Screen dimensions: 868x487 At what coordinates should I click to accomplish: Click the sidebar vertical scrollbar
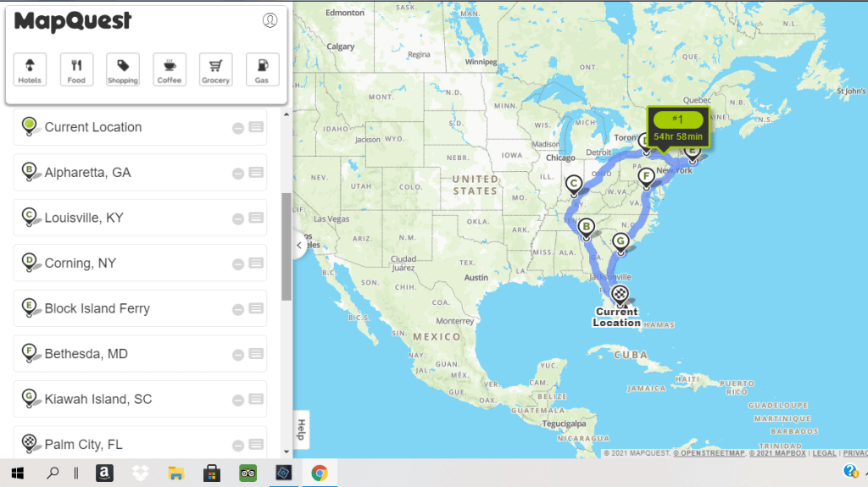pos(287,246)
